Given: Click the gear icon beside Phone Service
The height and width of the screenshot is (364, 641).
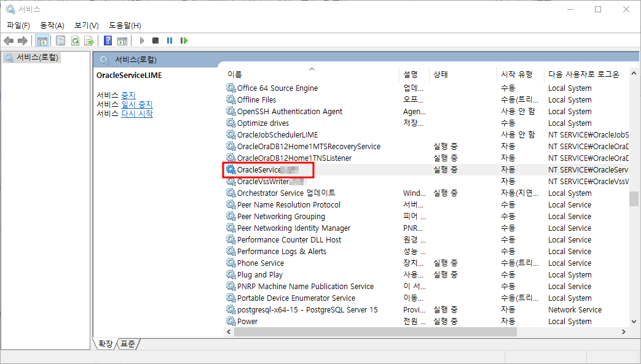Looking at the screenshot, I should click(x=231, y=263).
